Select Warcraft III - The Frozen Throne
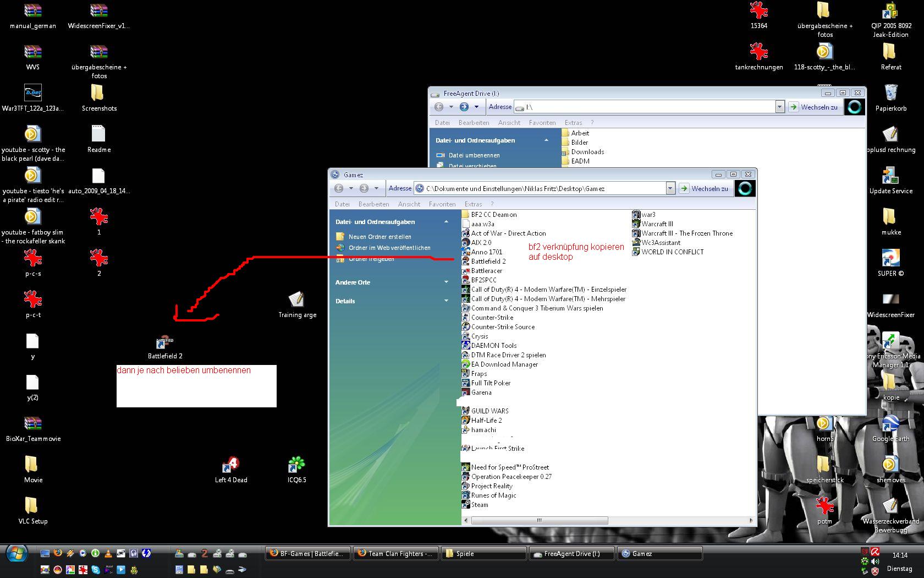Image resolution: width=924 pixels, height=578 pixels. click(683, 233)
